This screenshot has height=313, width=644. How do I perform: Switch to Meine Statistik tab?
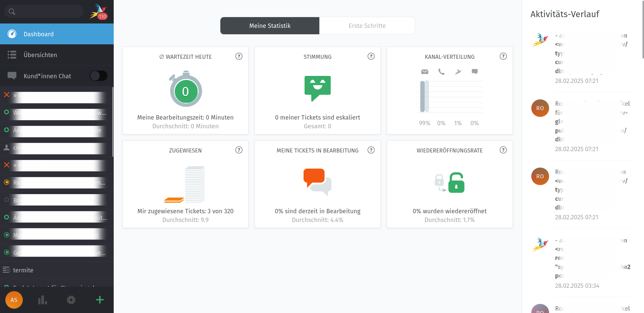(270, 26)
